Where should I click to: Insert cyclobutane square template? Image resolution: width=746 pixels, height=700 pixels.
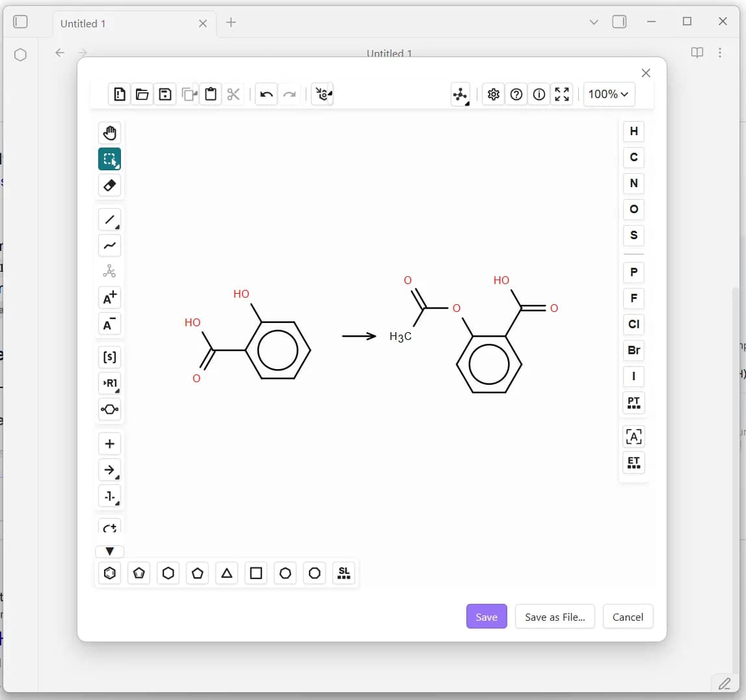256,573
